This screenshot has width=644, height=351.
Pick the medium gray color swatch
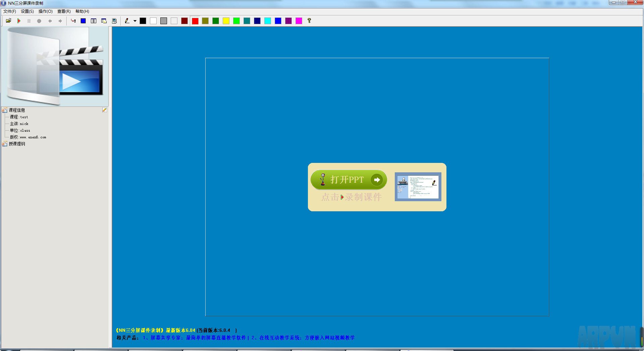164,21
